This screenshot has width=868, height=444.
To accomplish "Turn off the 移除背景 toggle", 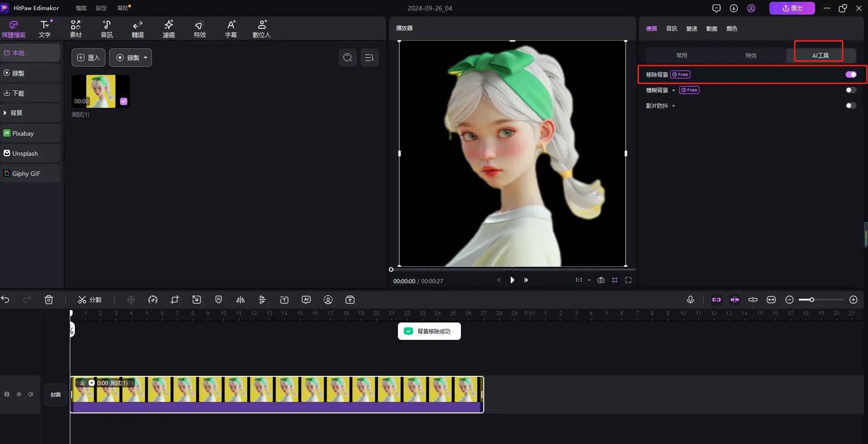I will click(851, 74).
